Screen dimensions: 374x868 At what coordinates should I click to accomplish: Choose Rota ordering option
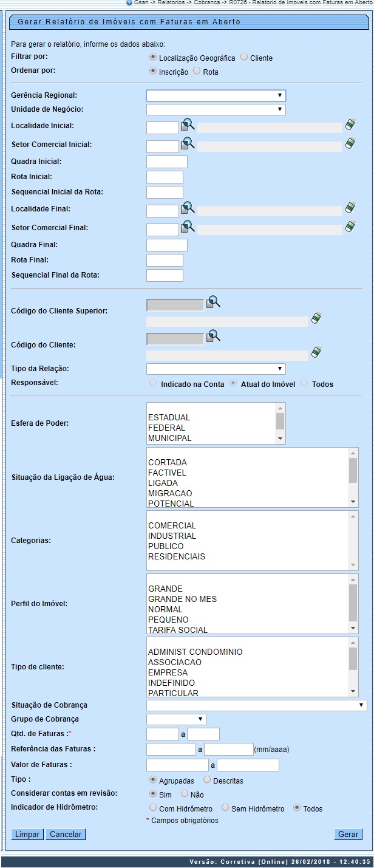point(197,71)
